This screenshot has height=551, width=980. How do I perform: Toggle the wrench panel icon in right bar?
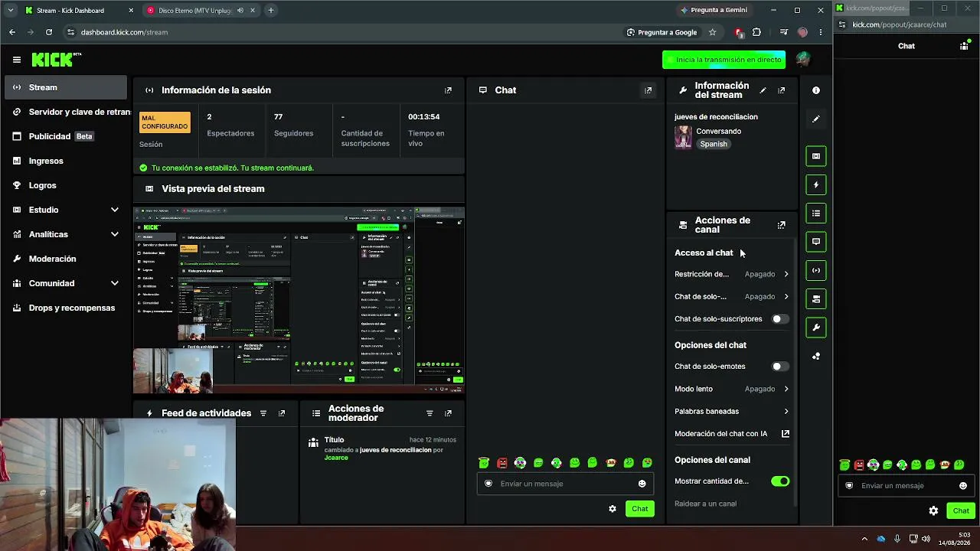[816, 328]
